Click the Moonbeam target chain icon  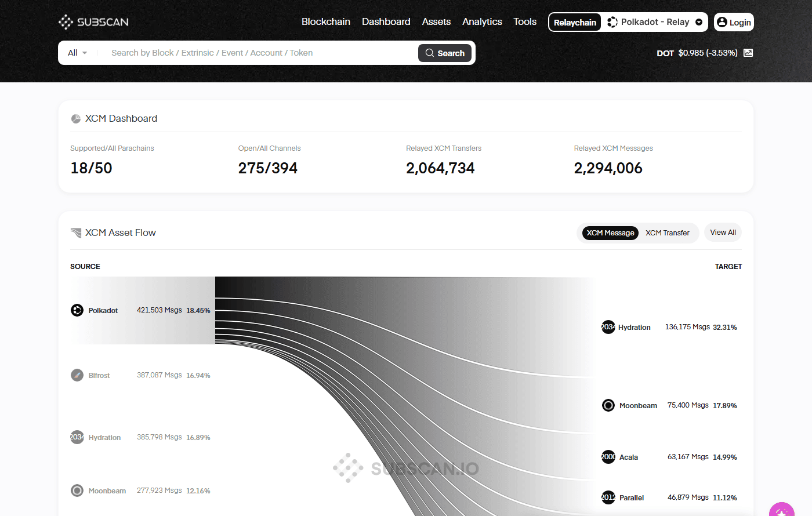[608, 405]
